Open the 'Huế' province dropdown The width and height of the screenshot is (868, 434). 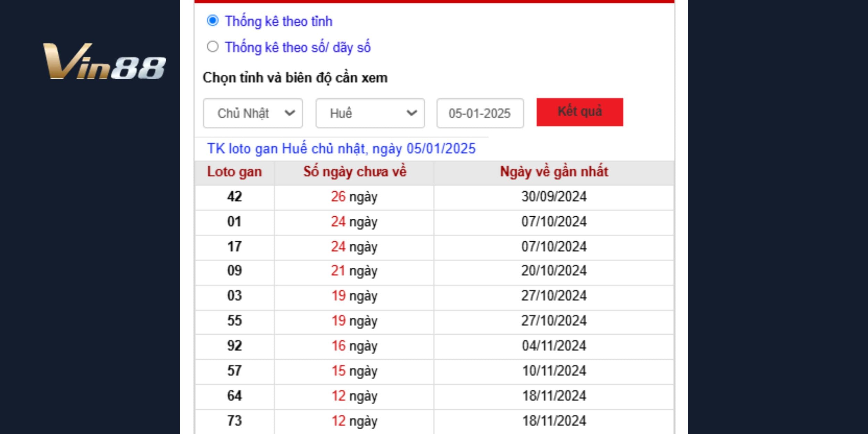[x=370, y=113]
